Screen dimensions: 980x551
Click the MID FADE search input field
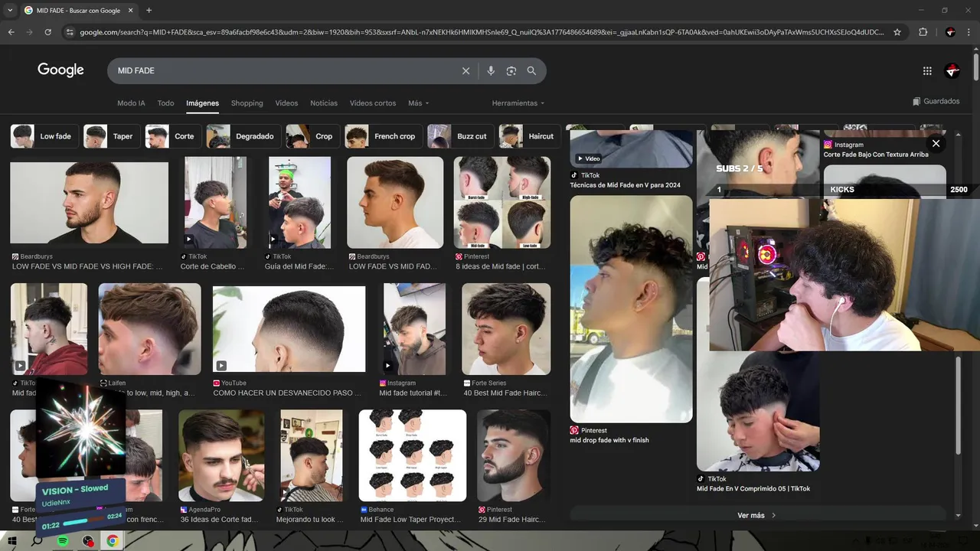coord(283,70)
